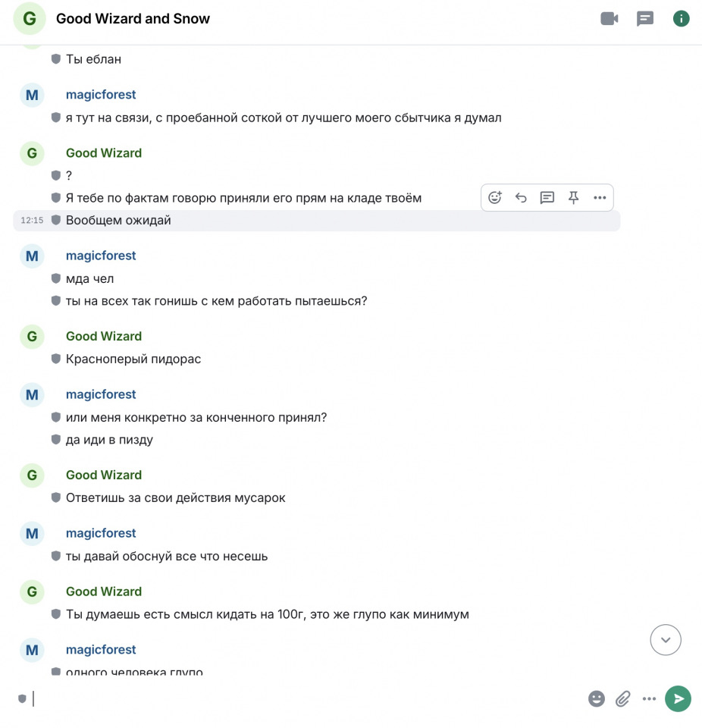Open Good Wizard and Snow room avatar
This screenshot has width=702, height=728.
(30, 18)
